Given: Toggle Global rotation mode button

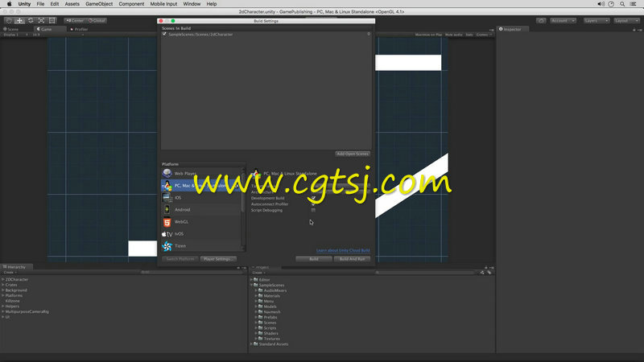Looking at the screenshot, I should (x=97, y=21).
